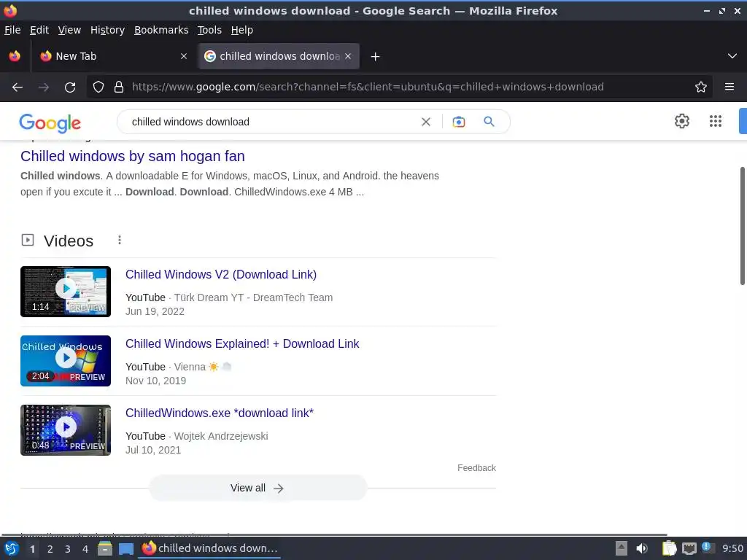This screenshot has width=747, height=560.
Task: Select Firefox window in taskbar
Action: pyautogui.click(x=209, y=548)
